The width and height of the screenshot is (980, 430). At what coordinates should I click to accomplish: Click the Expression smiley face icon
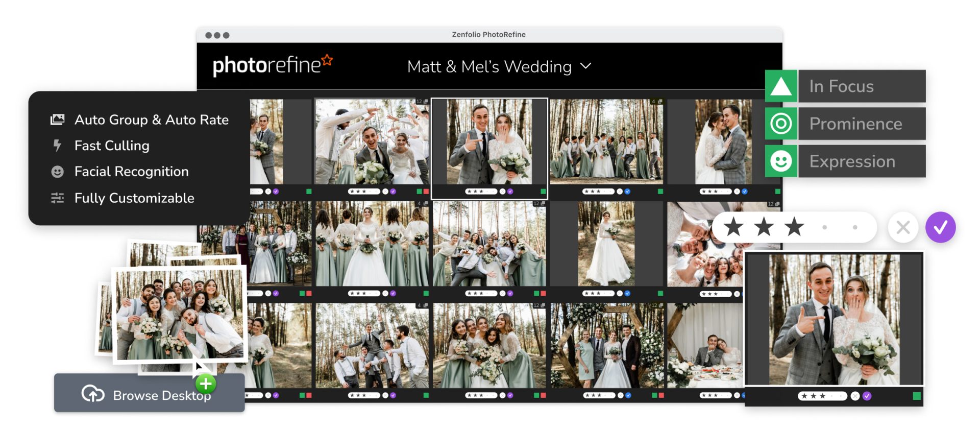pos(781,161)
